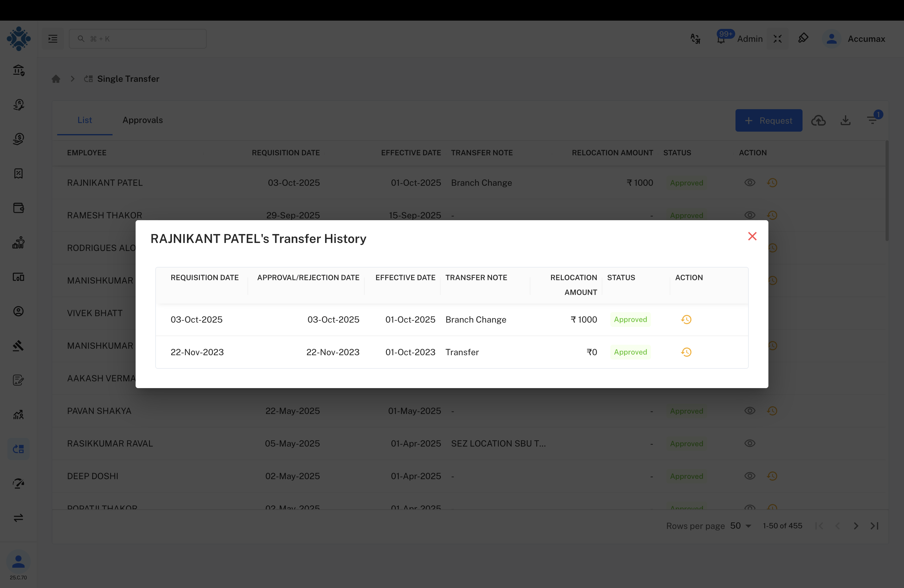Open history for 22-Nov-2023 transfer row
Image resolution: width=904 pixels, height=588 pixels.
tap(686, 352)
